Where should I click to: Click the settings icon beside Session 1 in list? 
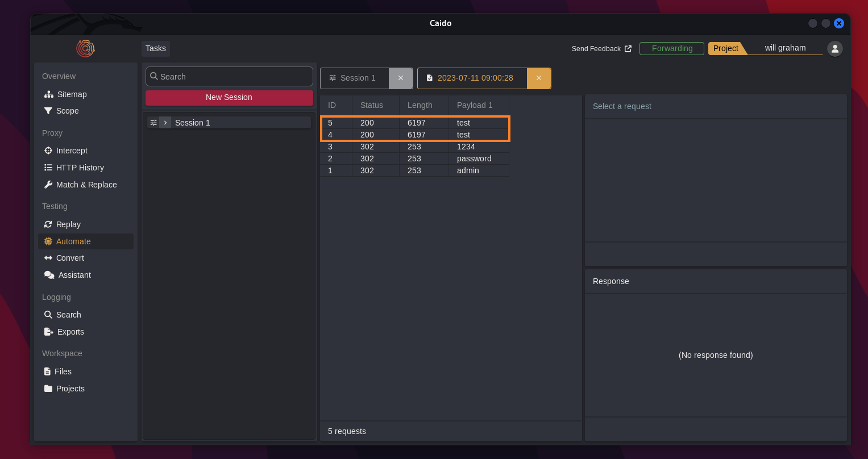click(x=153, y=123)
